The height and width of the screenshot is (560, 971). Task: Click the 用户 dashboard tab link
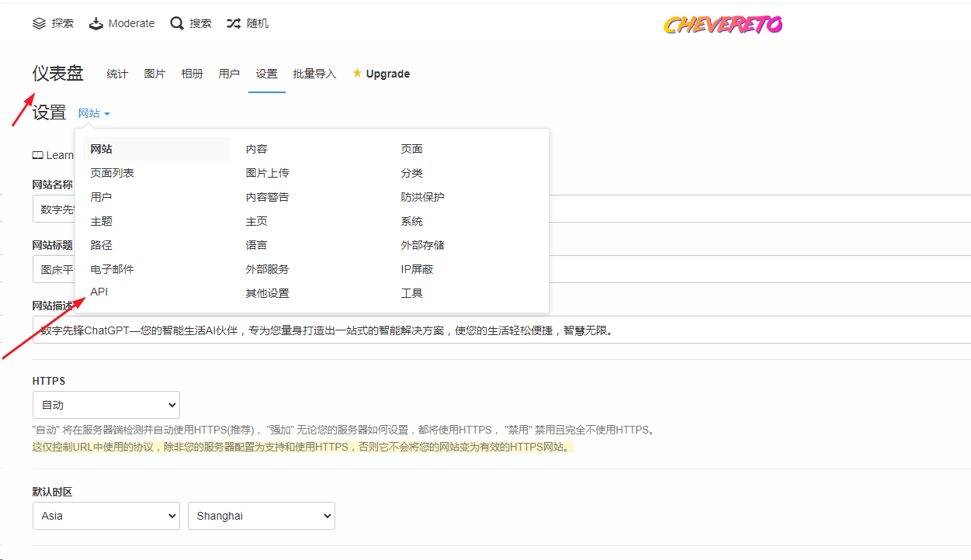click(229, 74)
